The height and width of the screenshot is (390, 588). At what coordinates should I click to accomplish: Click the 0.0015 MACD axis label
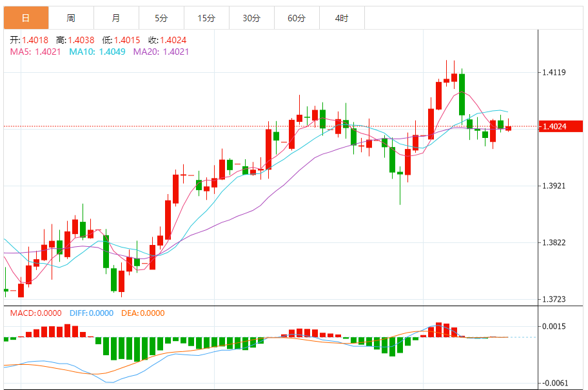tap(554, 326)
